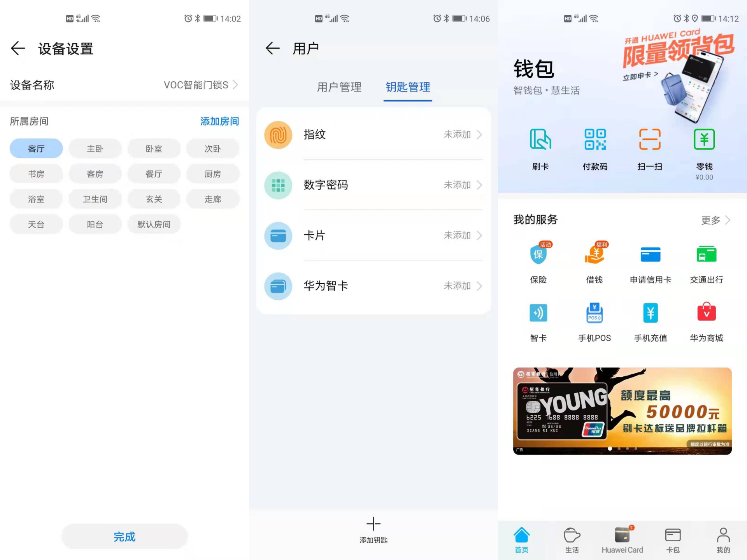747x560 pixels.
Task: Select the 浴室 room chip
Action: pos(36,199)
